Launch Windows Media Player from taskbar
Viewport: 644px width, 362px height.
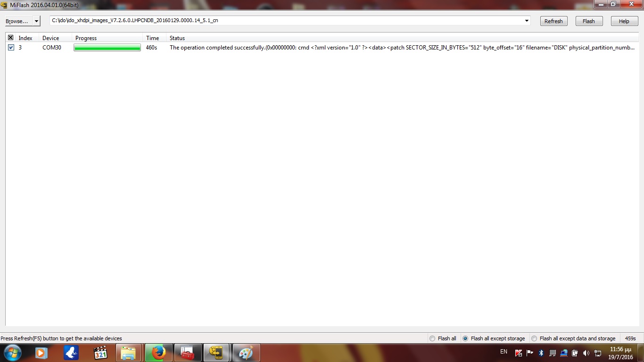[x=41, y=353]
